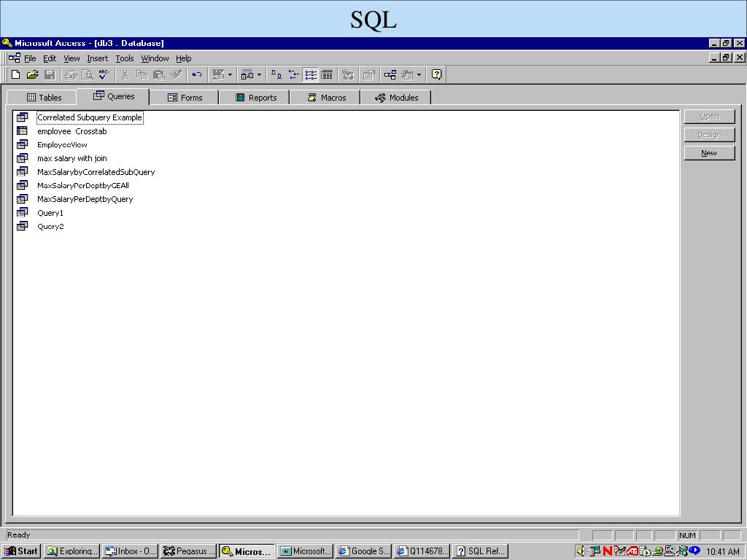Switch to the Forms tab
This screenshot has width=747, height=560.
[185, 98]
